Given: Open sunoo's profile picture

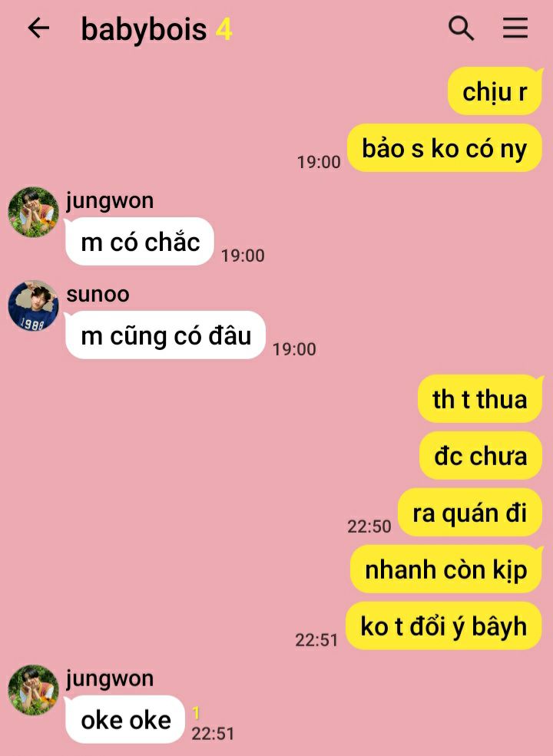Looking at the screenshot, I should pos(33,305).
